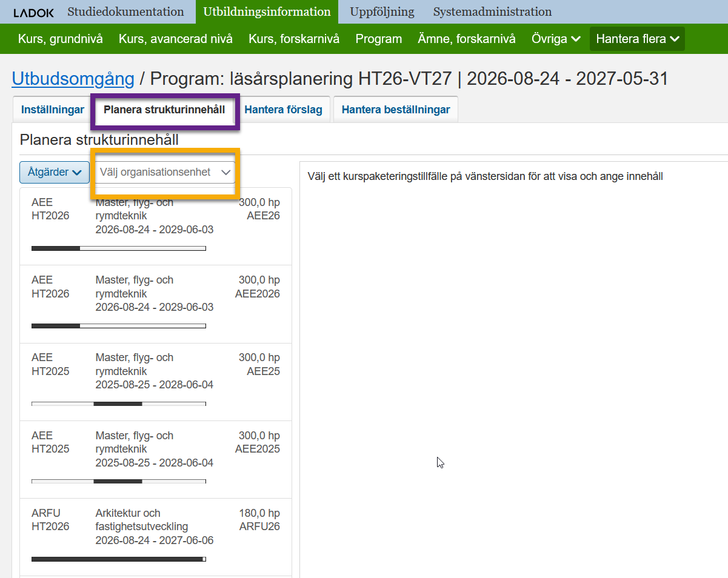Open the Åtgärder dropdown button
The height and width of the screenshot is (578, 728).
tap(55, 172)
